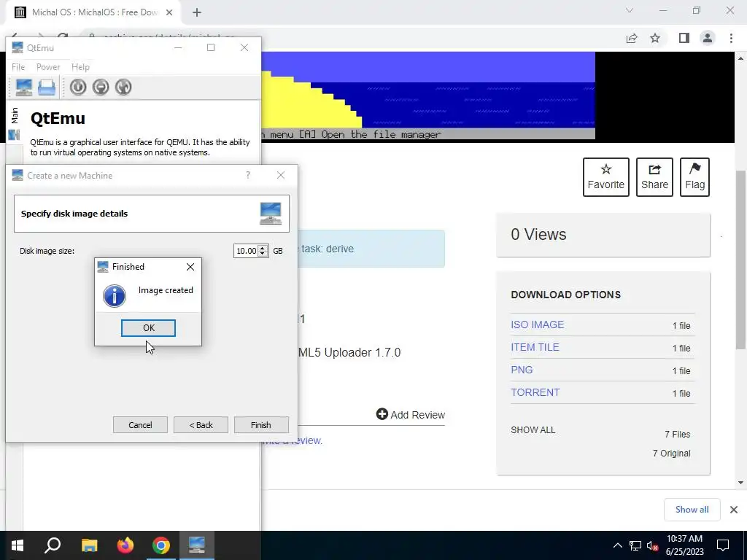The width and height of the screenshot is (747, 560).
Task: Open the TORRENT download link
Action: pyautogui.click(x=535, y=392)
